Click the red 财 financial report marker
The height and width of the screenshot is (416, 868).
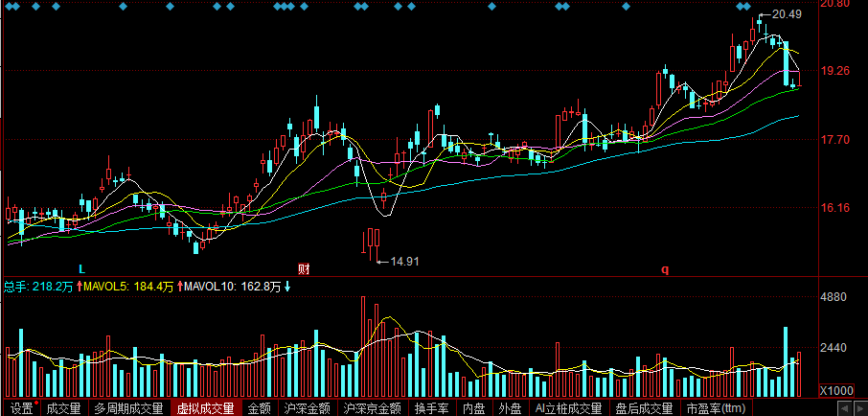click(x=304, y=269)
